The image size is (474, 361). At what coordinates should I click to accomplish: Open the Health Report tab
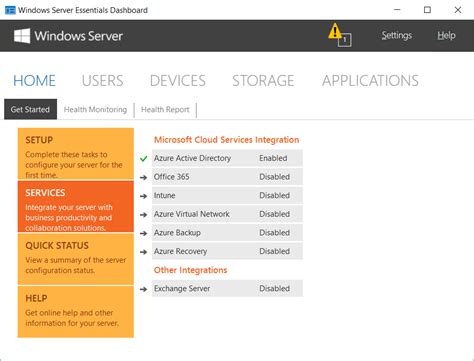click(165, 110)
